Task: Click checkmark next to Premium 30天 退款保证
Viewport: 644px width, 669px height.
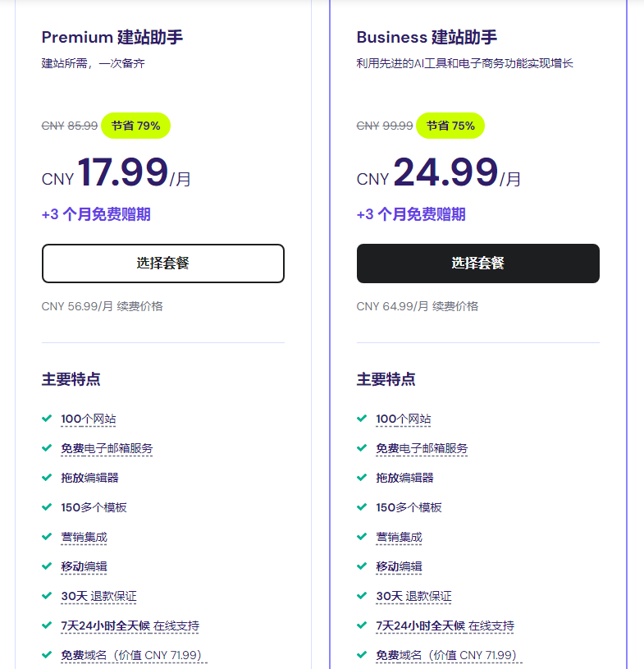Action: pyautogui.click(x=47, y=596)
